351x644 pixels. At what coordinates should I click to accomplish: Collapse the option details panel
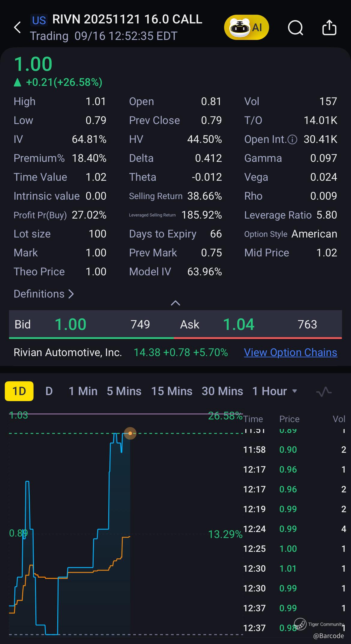pos(175,303)
